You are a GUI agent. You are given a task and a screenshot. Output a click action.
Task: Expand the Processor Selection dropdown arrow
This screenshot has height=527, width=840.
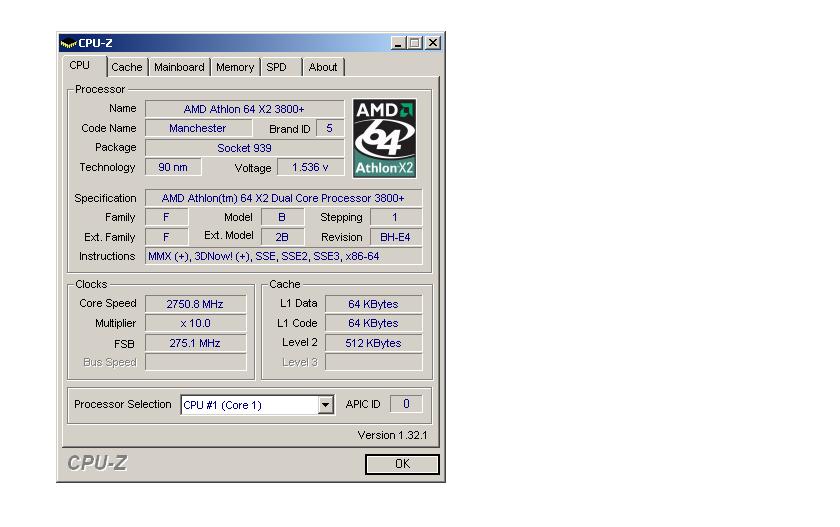325,405
